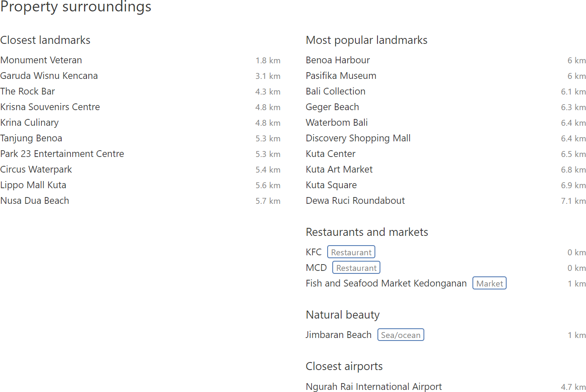Click the '6.1 km' distance for Bali Collection
Image resolution: width=586 pixels, height=392 pixels.
tap(573, 92)
